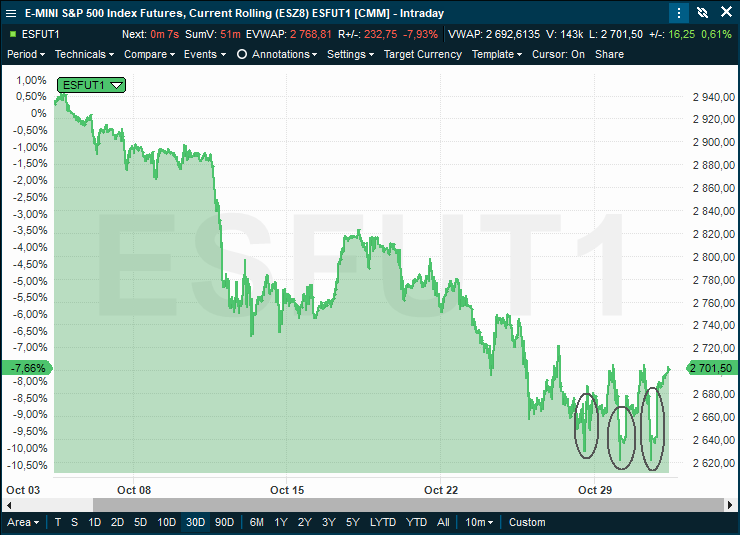The image size is (740, 535).
Task: Click the Oct 29 date label
Action: coord(595,490)
